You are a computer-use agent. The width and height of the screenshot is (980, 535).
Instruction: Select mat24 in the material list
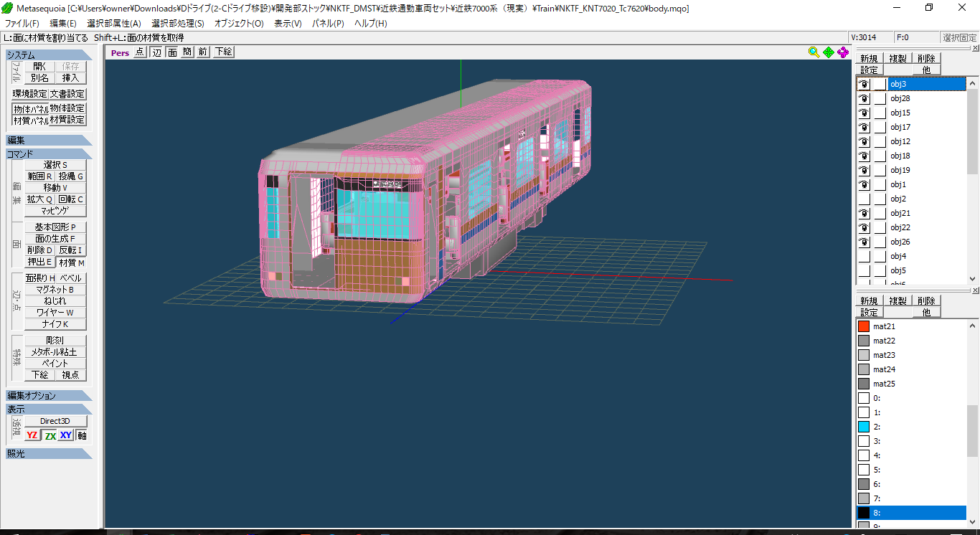[912, 369]
